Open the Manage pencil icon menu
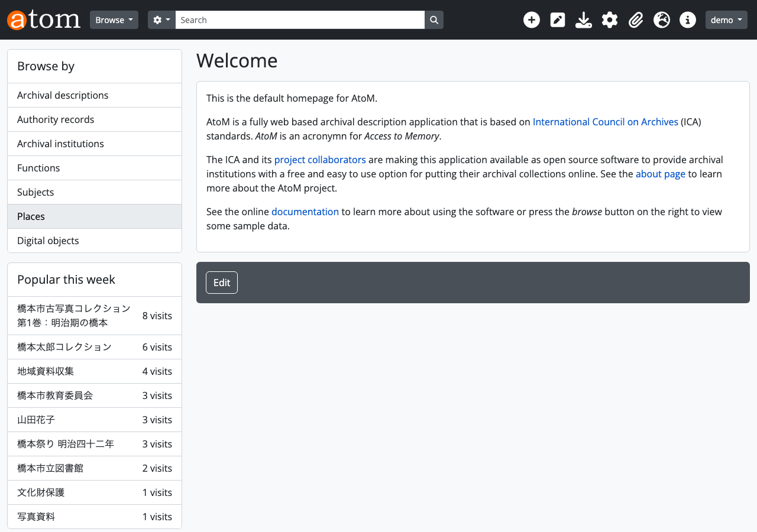Viewport: 757px width, 532px height. 558,20
